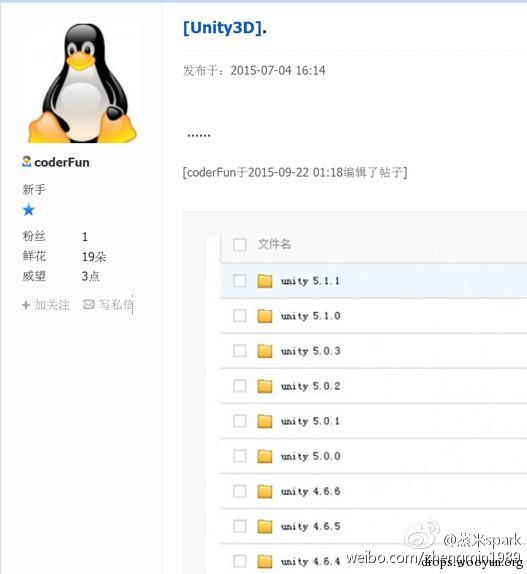This screenshot has width=527, height=574.
Task: Select the unity 4.6.4 folder name
Action: click(x=310, y=561)
